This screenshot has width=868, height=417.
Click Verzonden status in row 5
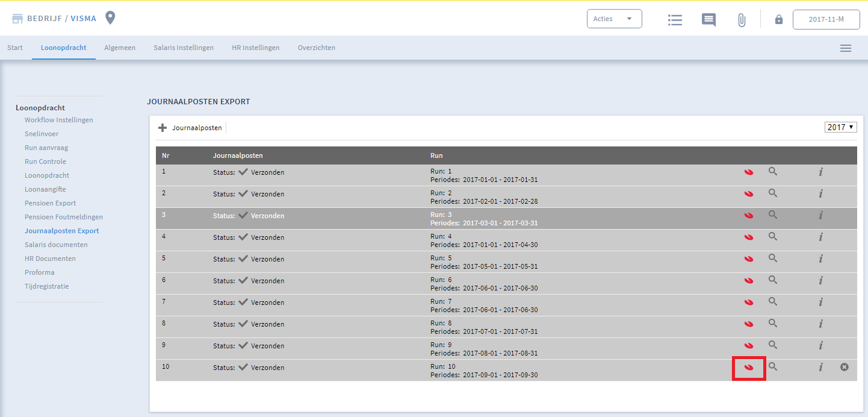tap(267, 259)
